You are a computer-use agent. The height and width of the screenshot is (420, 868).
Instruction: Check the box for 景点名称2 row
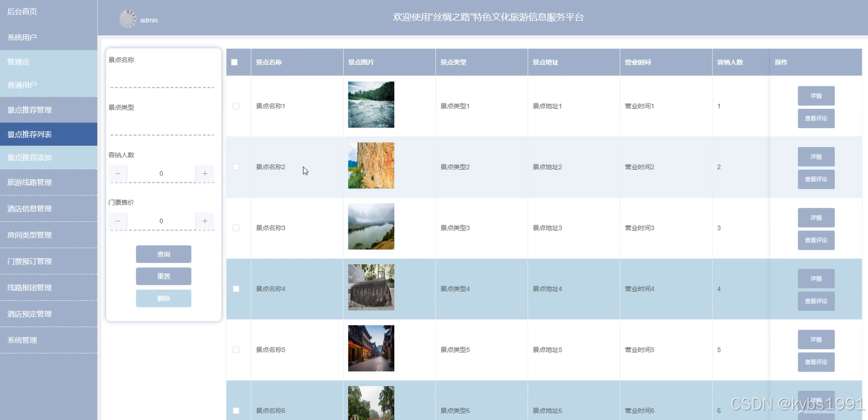click(x=236, y=167)
